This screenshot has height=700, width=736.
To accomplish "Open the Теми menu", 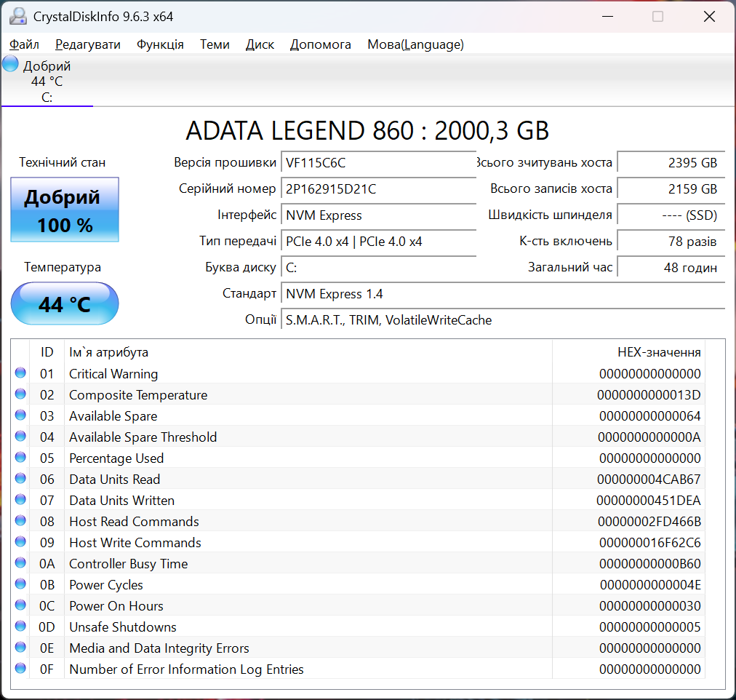I will point(215,44).
